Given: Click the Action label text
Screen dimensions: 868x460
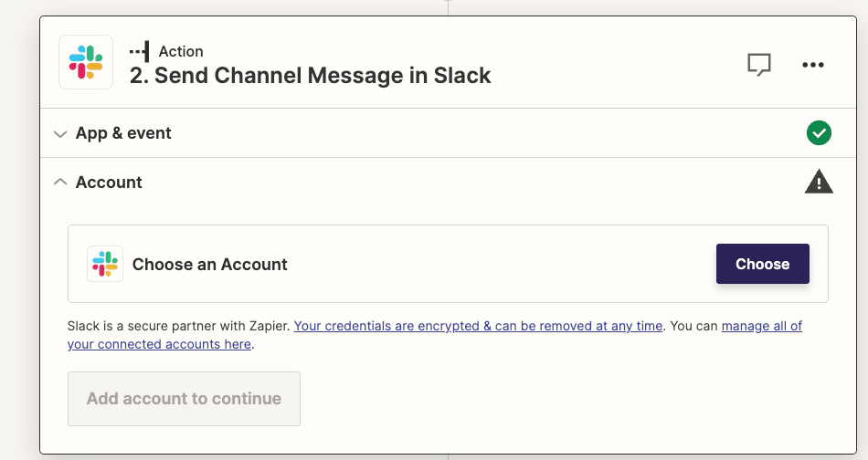Looking at the screenshot, I should [181, 51].
